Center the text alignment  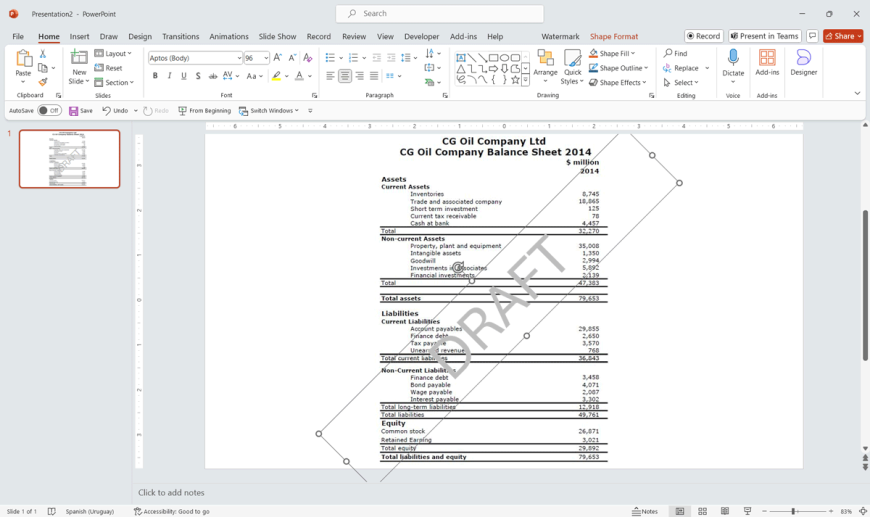(345, 76)
